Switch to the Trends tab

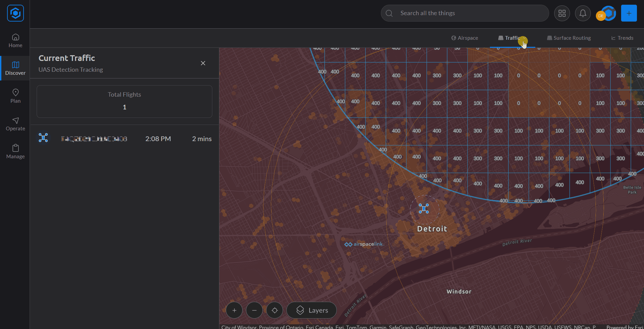point(622,38)
